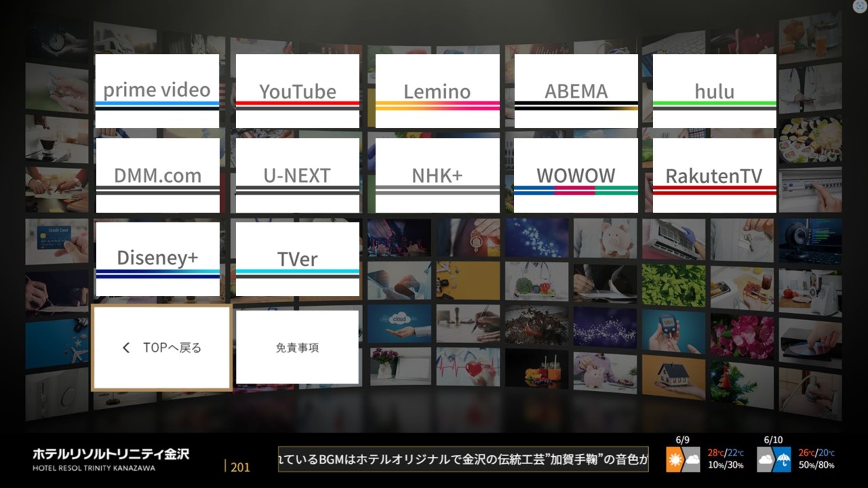This screenshot has height=488, width=868.
Task: Select the Lemino streaming tile
Action: click(437, 91)
